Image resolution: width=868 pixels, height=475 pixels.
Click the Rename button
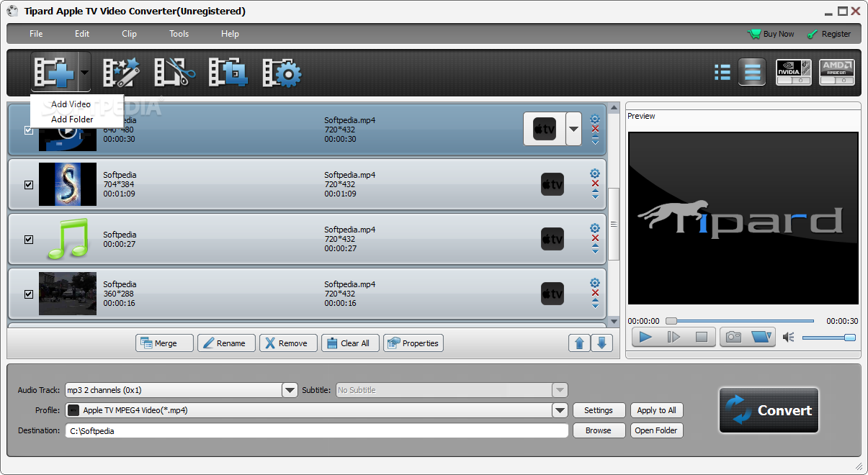click(x=226, y=343)
